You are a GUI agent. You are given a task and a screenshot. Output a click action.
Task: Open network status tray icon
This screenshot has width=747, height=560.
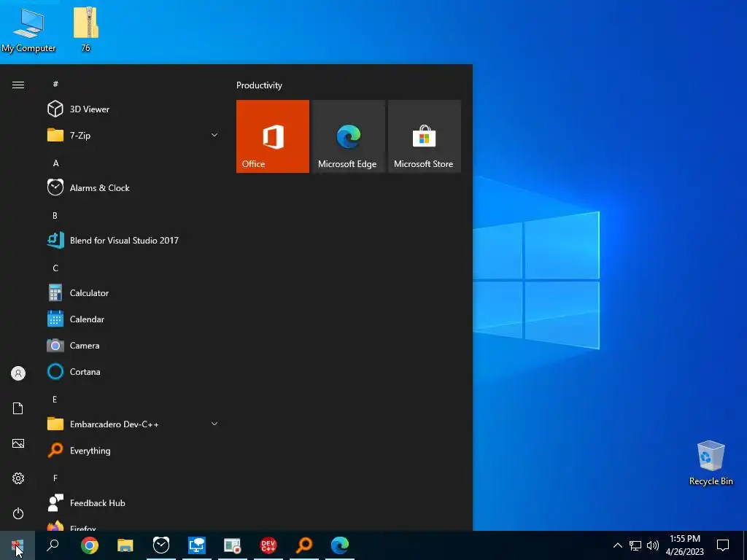635,545
